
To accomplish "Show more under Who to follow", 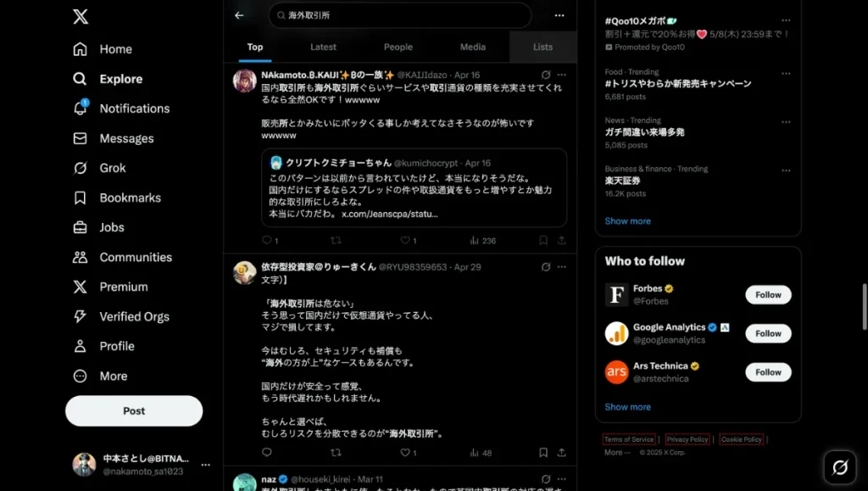I will 628,407.
